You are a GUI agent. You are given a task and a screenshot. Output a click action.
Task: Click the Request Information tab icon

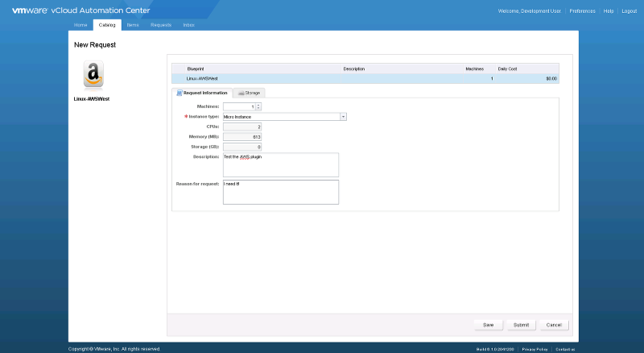tap(179, 93)
